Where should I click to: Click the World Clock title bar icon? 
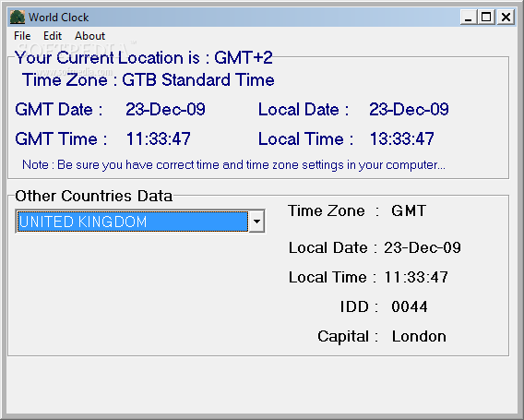point(18,17)
